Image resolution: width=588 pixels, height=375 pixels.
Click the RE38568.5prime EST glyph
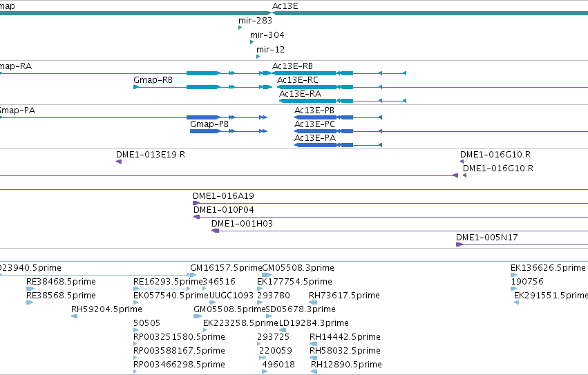pyautogui.click(x=30, y=302)
